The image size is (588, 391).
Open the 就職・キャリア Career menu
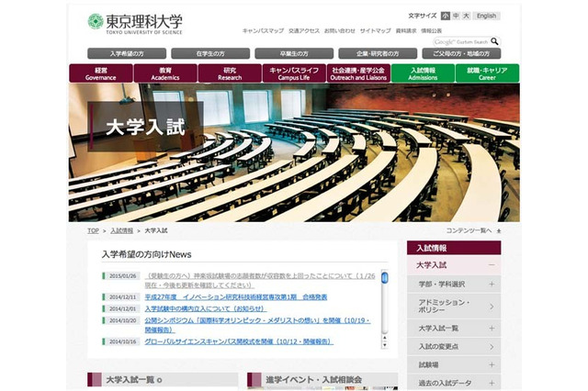point(487,73)
